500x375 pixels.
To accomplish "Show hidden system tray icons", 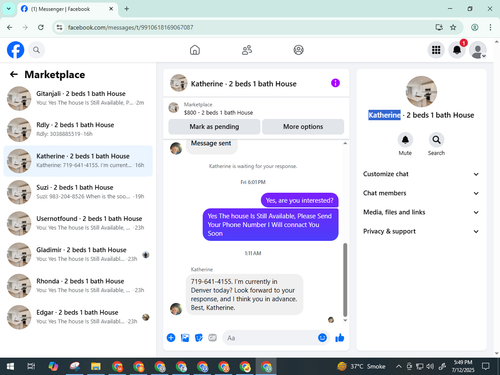I will coord(399,366).
